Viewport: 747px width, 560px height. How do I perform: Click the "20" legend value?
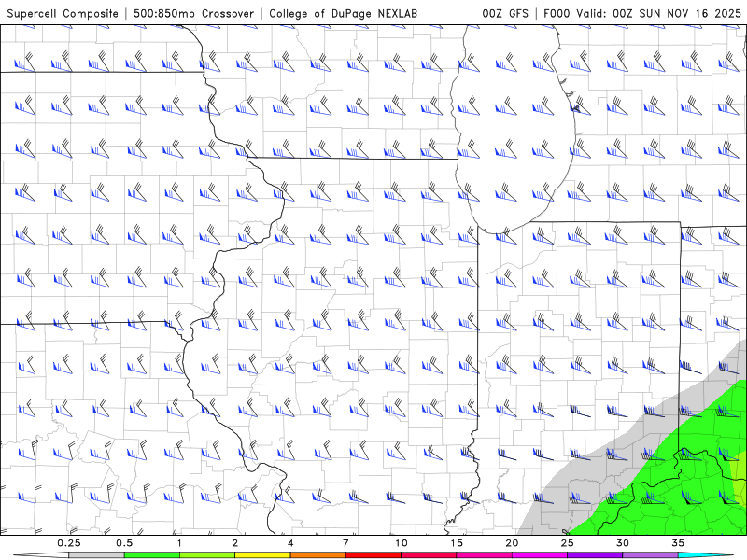tap(512, 543)
